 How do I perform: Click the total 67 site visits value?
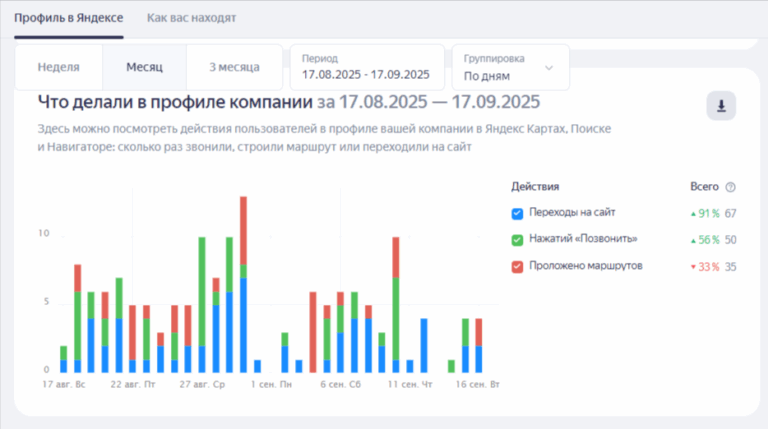click(x=730, y=214)
